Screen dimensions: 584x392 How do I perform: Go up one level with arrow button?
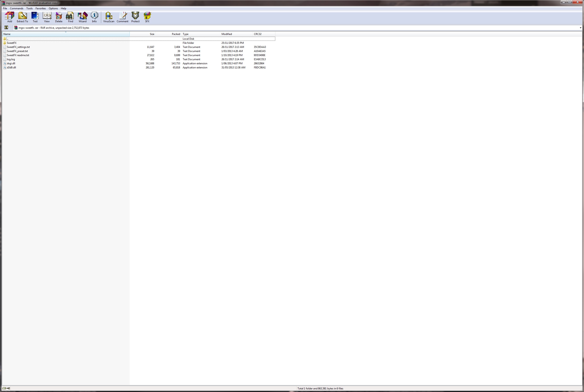pos(6,27)
